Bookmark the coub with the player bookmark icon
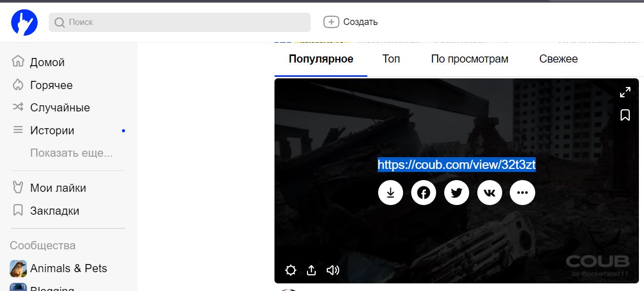The height and width of the screenshot is (291, 644). click(625, 115)
